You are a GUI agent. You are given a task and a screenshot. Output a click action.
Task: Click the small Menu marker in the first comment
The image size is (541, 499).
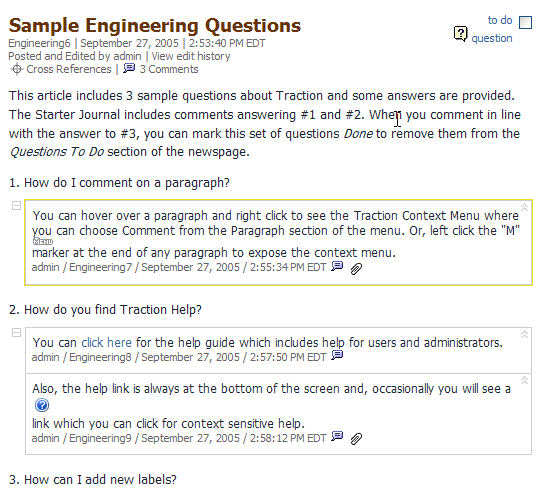43,242
